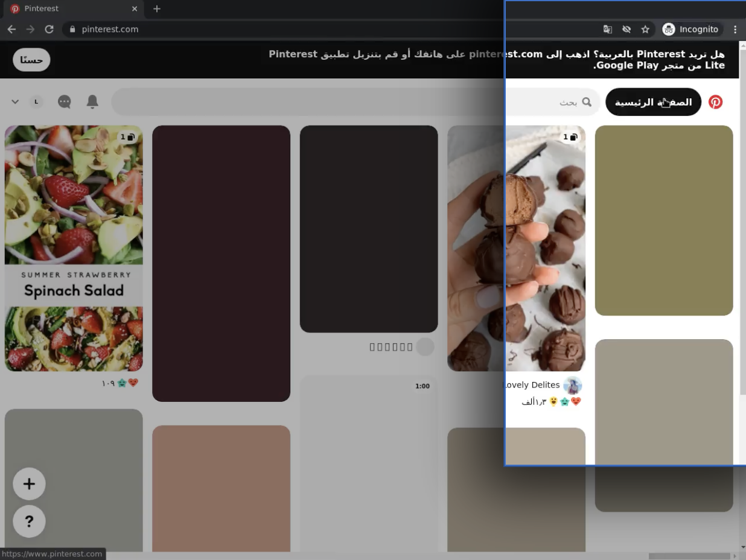Open the dark maroon placeholder pin
This screenshot has height=560, width=746.
coord(221,263)
